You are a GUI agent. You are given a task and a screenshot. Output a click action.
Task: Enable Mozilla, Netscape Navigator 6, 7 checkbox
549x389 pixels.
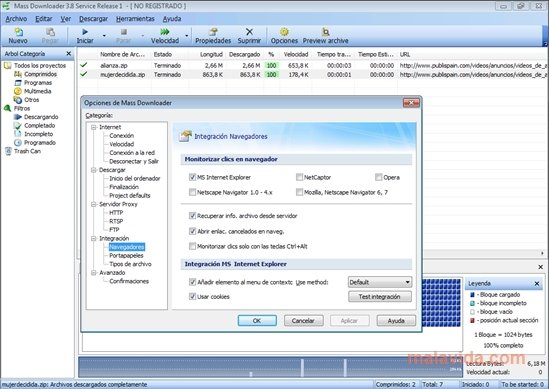(x=299, y=192)
